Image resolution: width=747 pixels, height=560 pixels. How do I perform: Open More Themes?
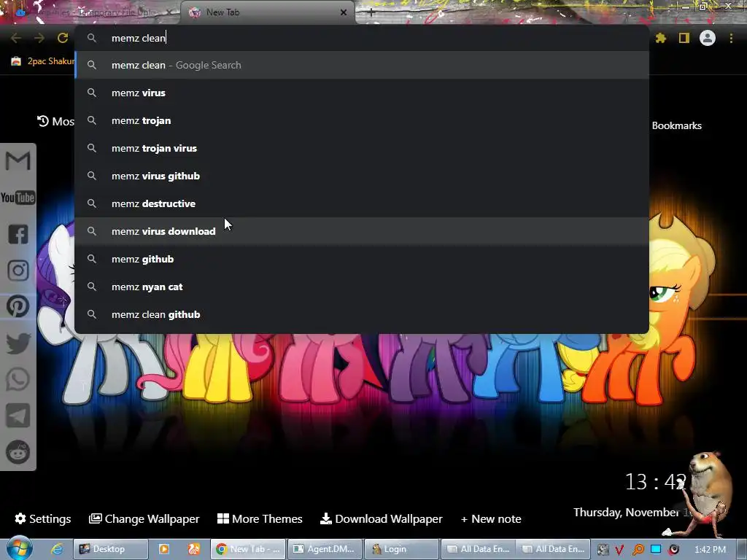pyautogui.click(x=260, y=518)
